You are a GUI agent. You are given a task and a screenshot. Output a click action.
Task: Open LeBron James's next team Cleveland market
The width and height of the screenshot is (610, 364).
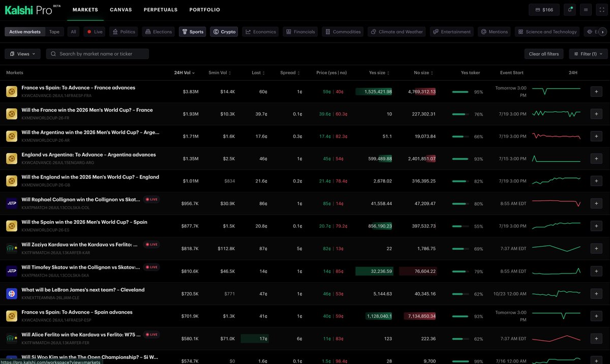83,290
